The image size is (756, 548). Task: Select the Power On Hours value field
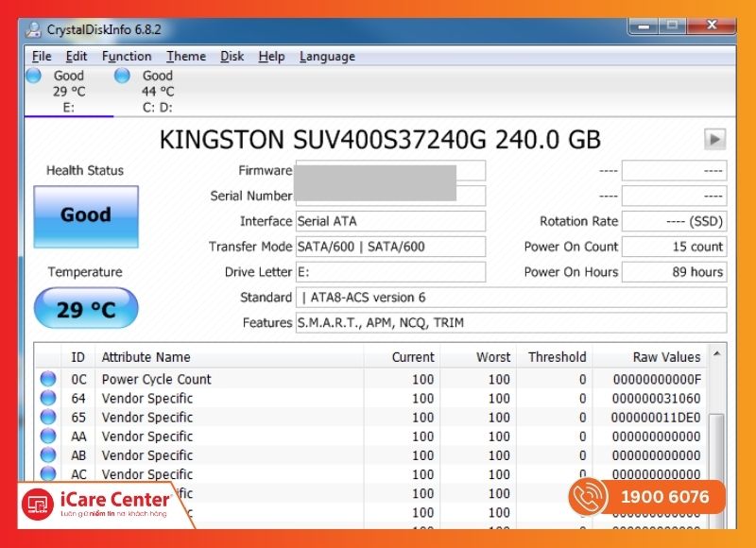point(673,272)
